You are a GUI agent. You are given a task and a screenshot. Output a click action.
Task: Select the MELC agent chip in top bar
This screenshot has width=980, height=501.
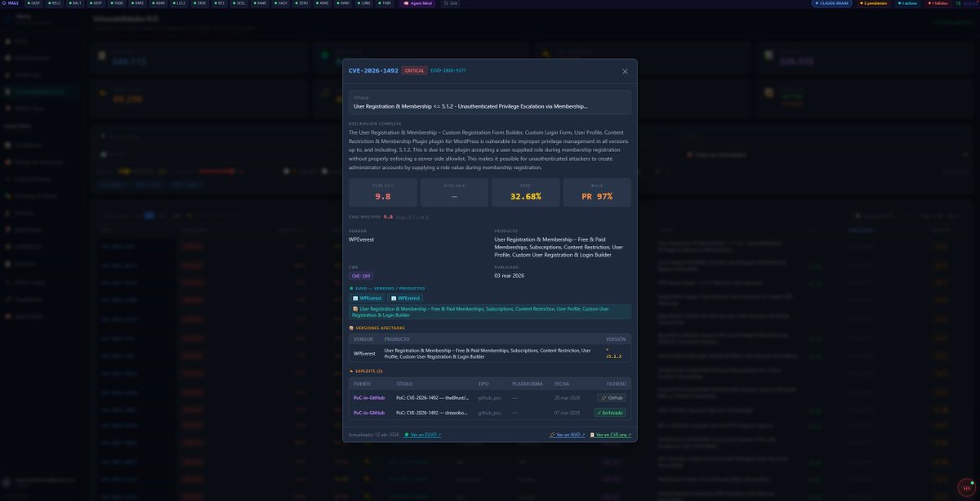point(54,3)
